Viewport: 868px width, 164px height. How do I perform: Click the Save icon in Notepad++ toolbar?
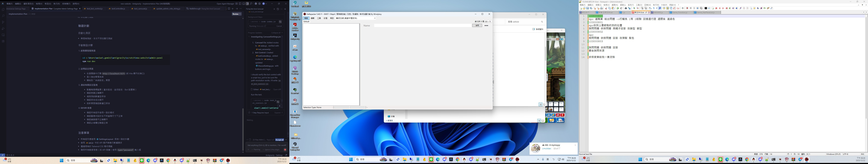[588, 8]
